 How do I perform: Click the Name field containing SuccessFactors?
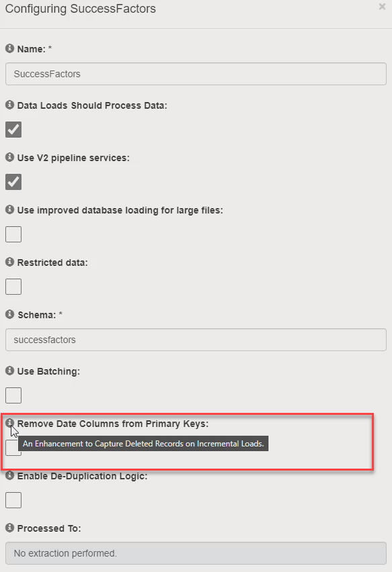(x=196, y=74)
